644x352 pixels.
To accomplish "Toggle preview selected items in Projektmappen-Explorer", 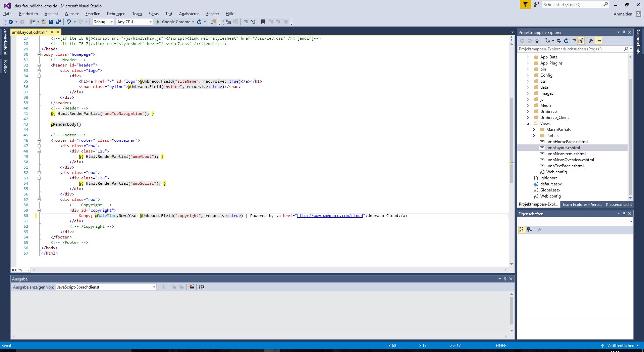I will tap(598, 41).
